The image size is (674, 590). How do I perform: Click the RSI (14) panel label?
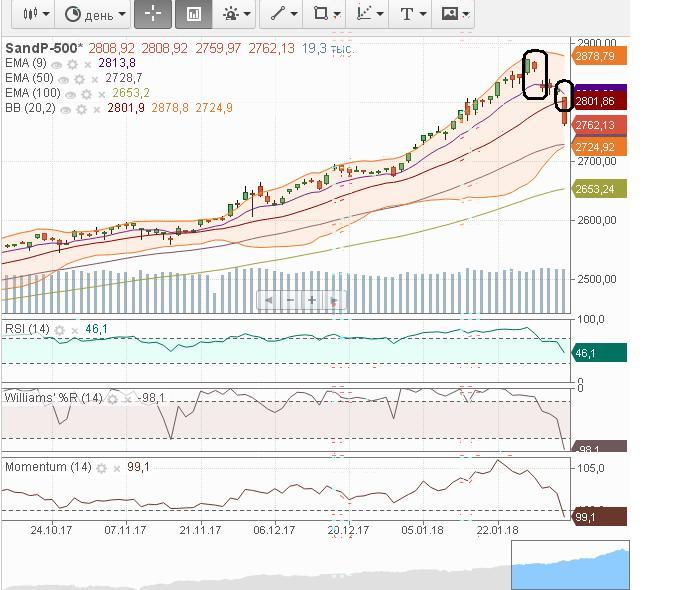tap(27, 329)
